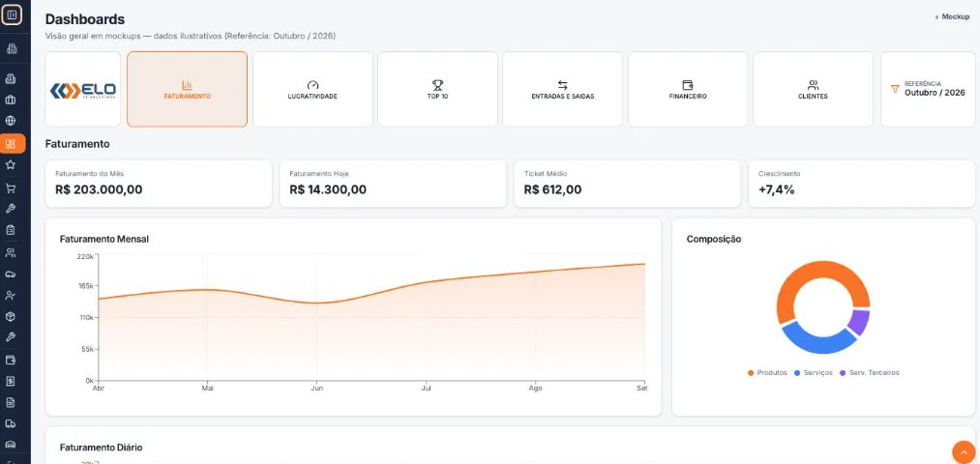Image resolution: width=980 pixels, height=464 pixels.
Task: Click the Mai month label on chart
Action: [x=207, y=388]
